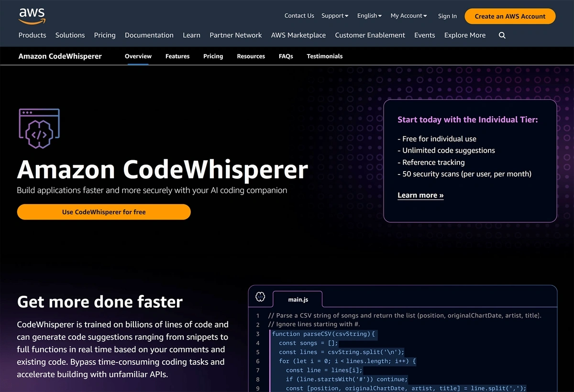Open the Explore More menu
Viewport: 574px width, 392px height.
point(465,35)
